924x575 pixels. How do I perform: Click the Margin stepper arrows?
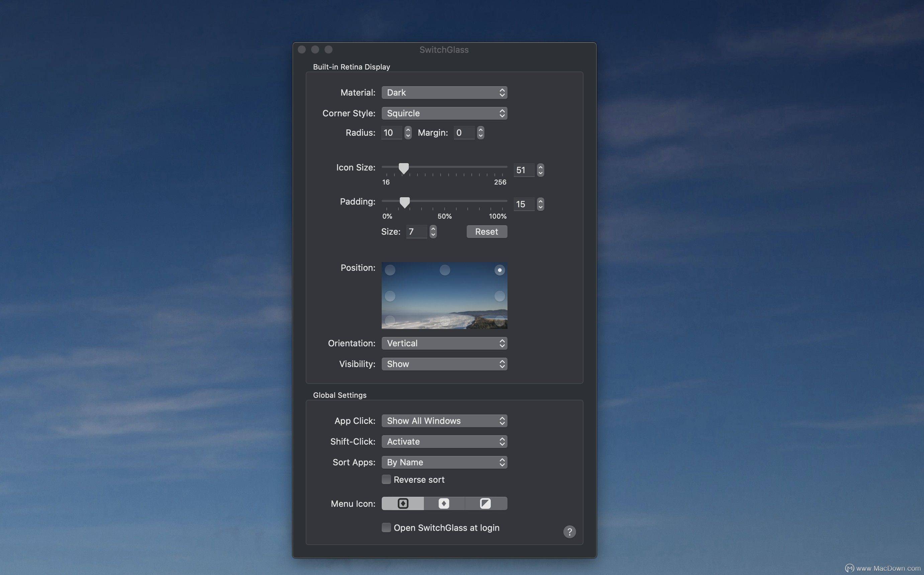(x=481, y=133)
